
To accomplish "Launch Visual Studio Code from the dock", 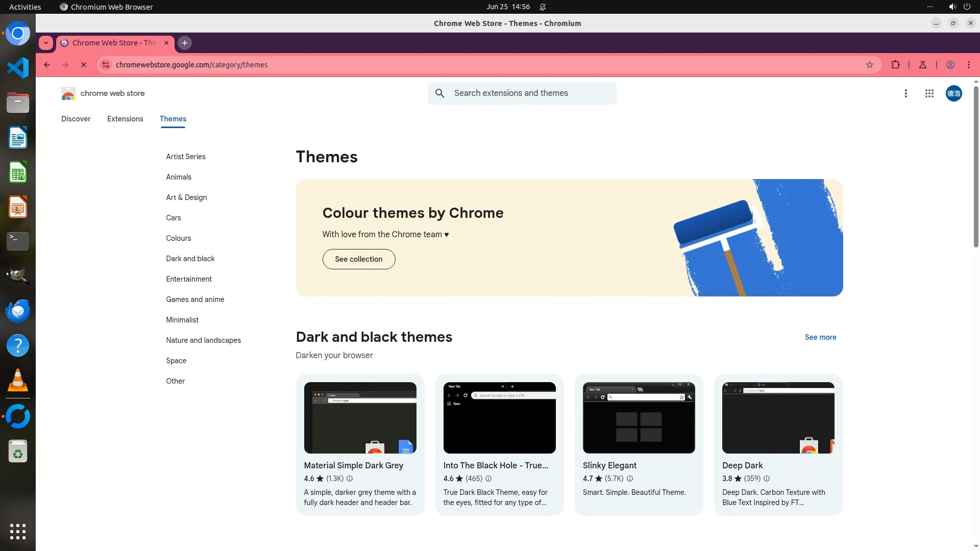I will coord(18,68).
